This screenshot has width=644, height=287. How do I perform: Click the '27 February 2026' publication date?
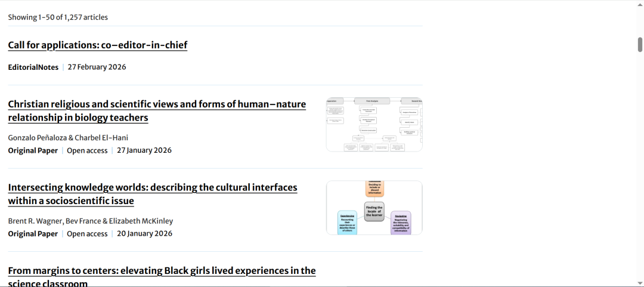tap(97, 67)
